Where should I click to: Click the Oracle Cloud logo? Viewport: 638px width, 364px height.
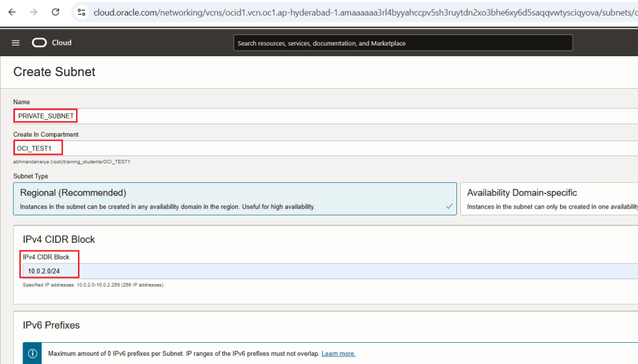coord(40,42)
